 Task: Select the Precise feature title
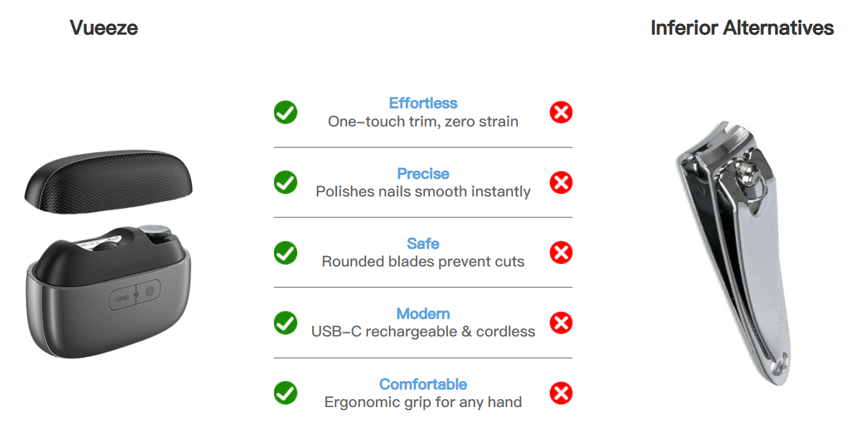click(x=423, y=173)
